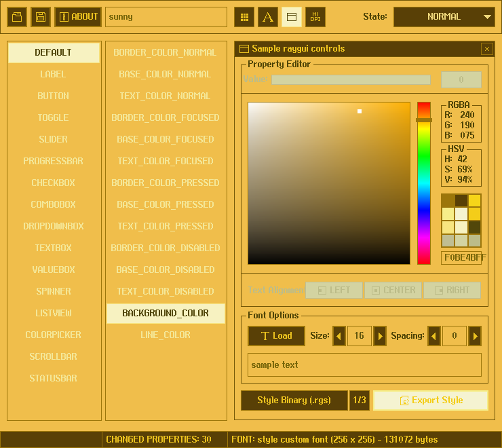Screen dimensions: 502x448
Task: Cycle the 1/3 export format selector
Action: [x=359, y=400]
